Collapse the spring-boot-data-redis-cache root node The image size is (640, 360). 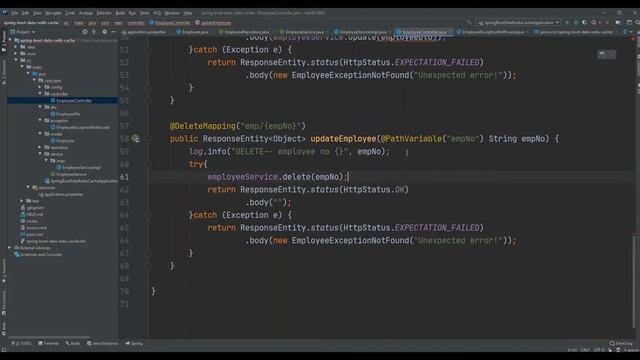point(10,40)
